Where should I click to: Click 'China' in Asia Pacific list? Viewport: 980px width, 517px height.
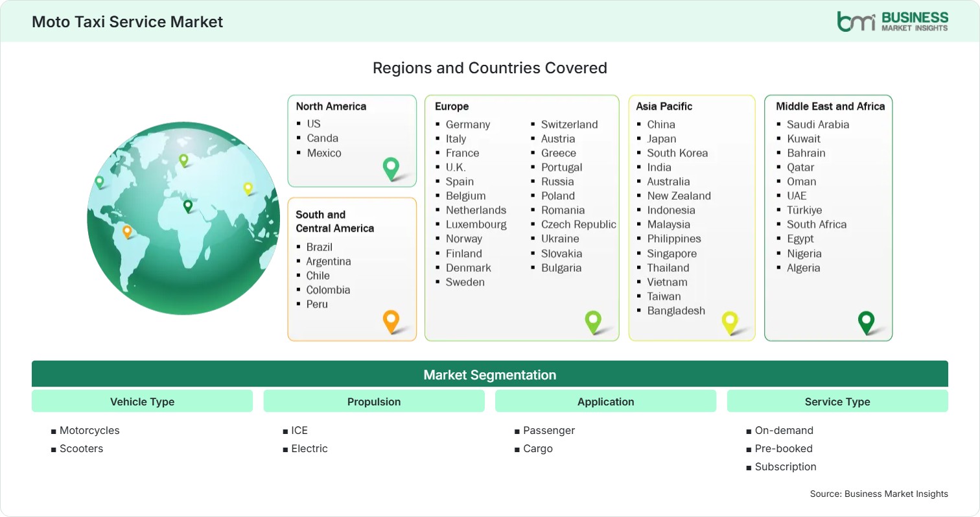661,124
